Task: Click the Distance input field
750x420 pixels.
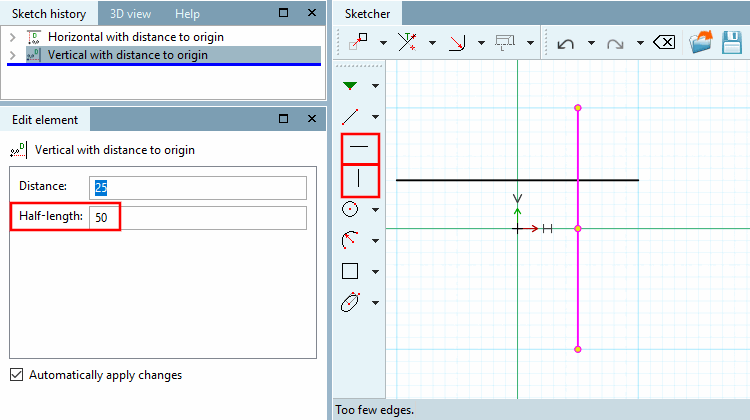Action: click(x=198, y=188)
